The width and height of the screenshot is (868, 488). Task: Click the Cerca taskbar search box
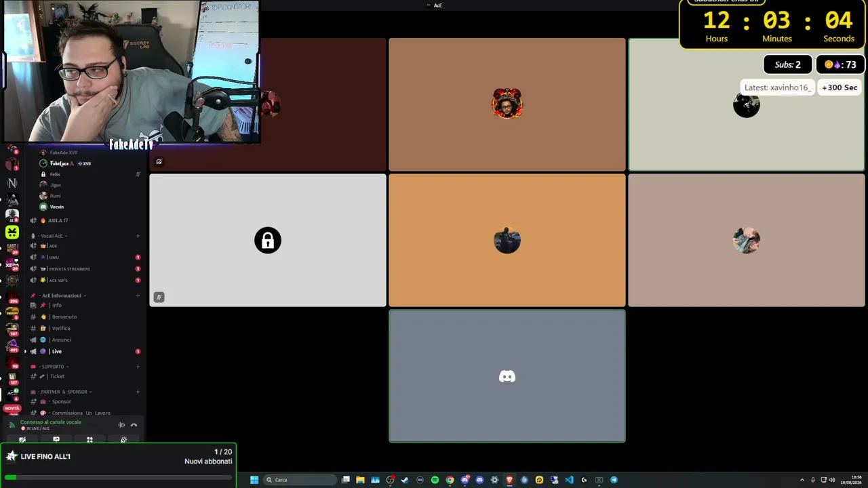(x=300, y=480)
